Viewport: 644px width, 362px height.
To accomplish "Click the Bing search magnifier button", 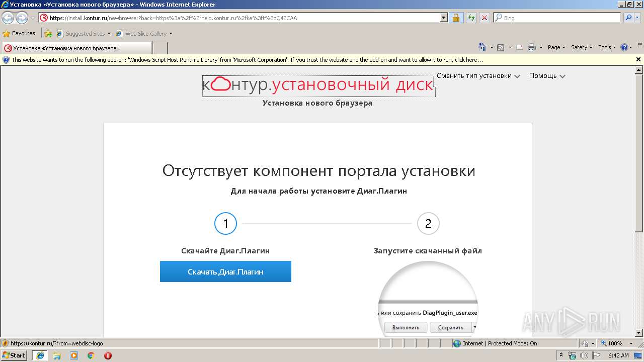I will 628,18.
